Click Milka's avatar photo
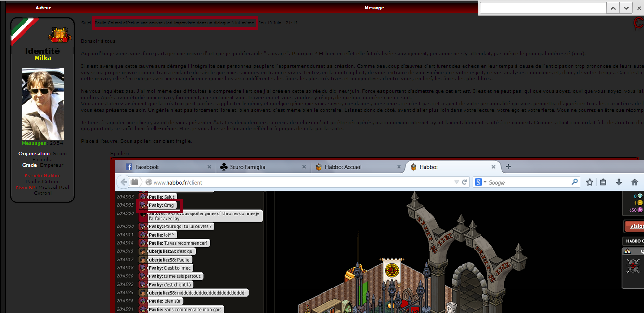Image resolution: width=644 pixels, height=313 pixels. coord(43,104)
